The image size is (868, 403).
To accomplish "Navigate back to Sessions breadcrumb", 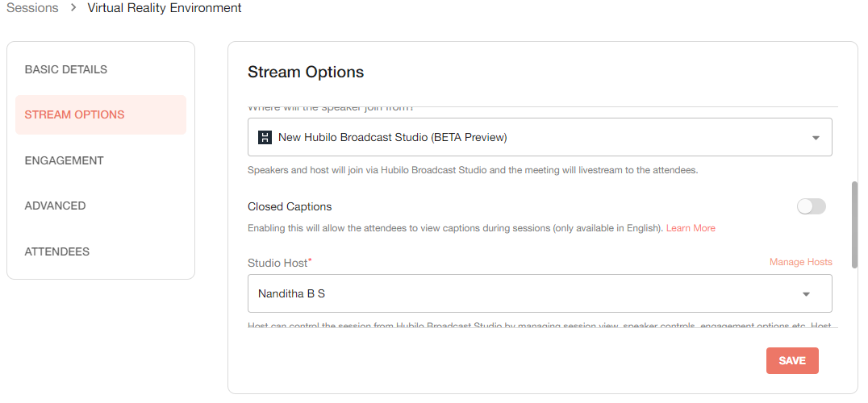I will [x=32, y=8].
